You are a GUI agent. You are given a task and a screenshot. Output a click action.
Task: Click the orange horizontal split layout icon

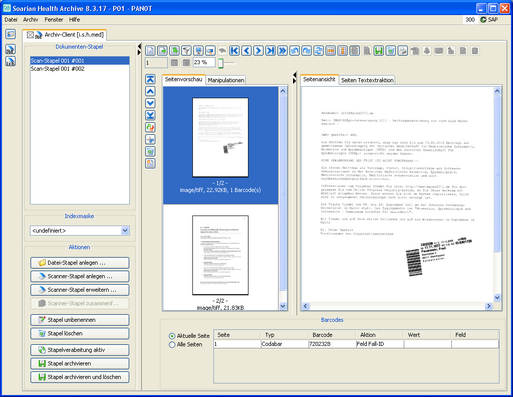click(x=330, y=51)
